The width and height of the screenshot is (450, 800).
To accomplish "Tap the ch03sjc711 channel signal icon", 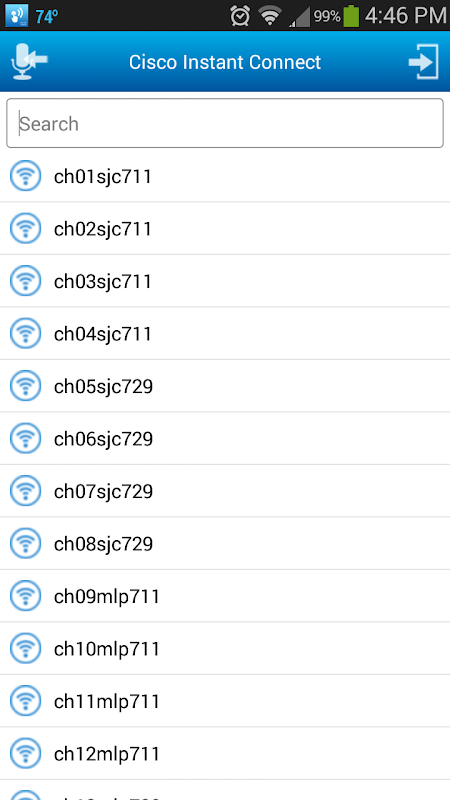I will [x=26, y=281].
